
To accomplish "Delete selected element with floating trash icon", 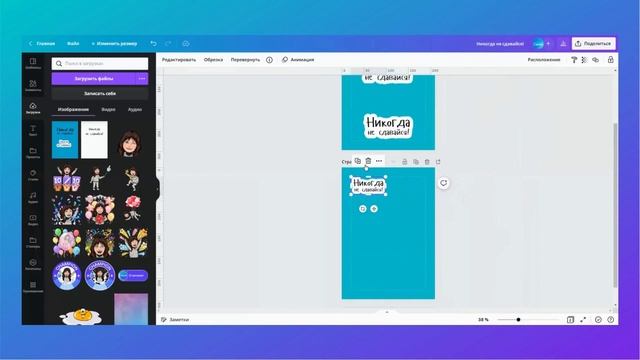I will click(368, 161).
